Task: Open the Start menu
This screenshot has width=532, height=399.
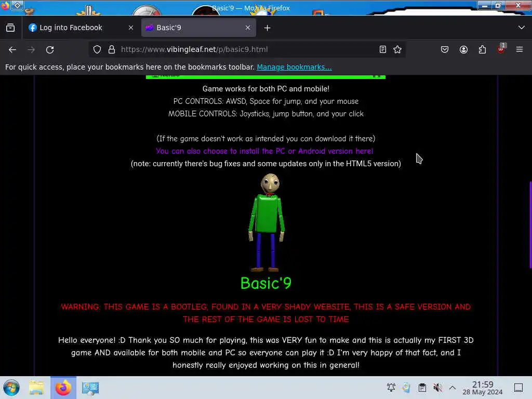Action: [11, 388]
